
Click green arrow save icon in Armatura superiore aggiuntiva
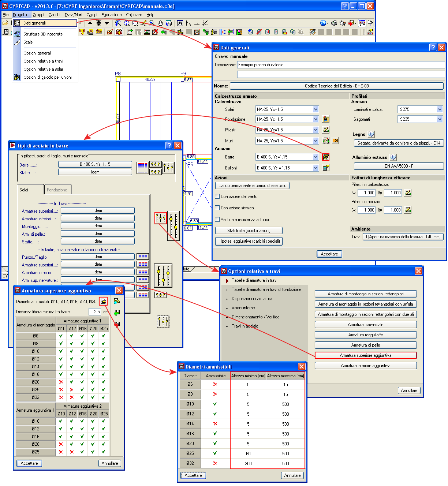click(x=117, y=313)
